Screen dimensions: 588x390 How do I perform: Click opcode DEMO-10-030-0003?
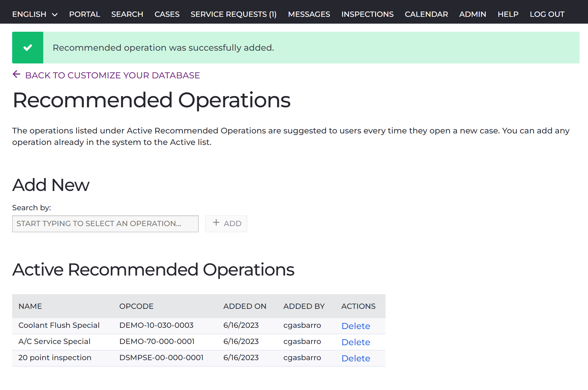pos(156,325)
